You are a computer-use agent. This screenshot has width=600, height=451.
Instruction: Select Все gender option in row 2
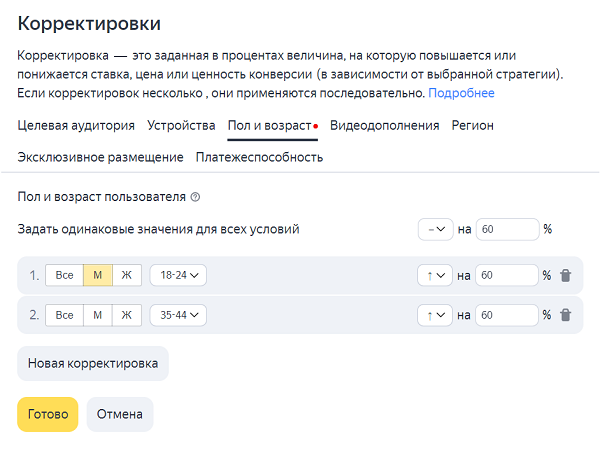tap(64, 315)
